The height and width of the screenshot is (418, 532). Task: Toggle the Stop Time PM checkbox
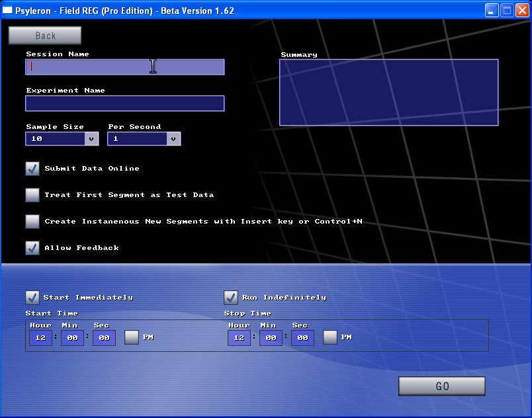tap(330, 337)
